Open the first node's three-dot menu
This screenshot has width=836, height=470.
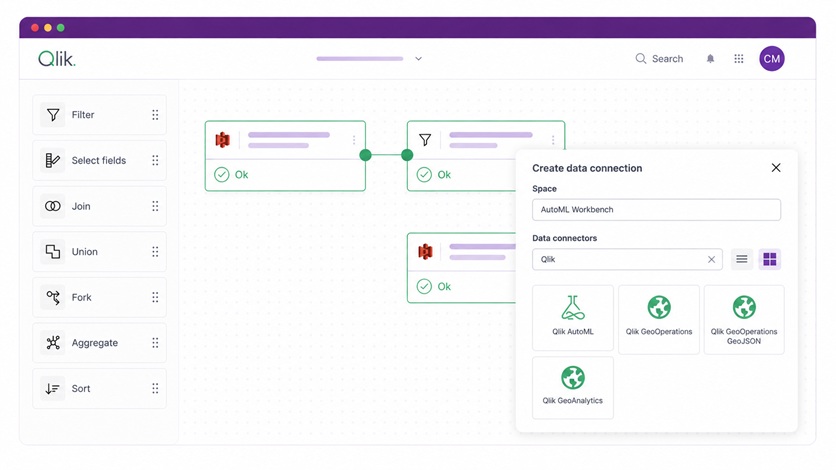(354, 140)
